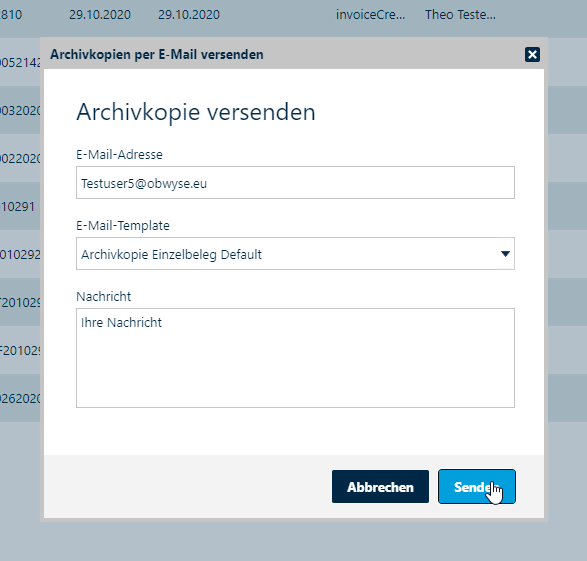Image resolution: width=587 pixels, height=561 pixels.
Task: Click the E-Mail-Adresse label
Action: click(x=119, y=155)
